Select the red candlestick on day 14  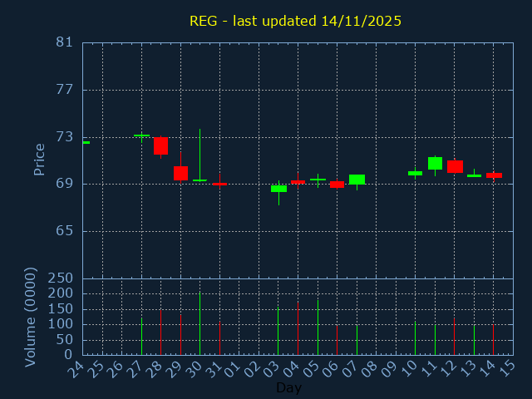coord(494,175)
